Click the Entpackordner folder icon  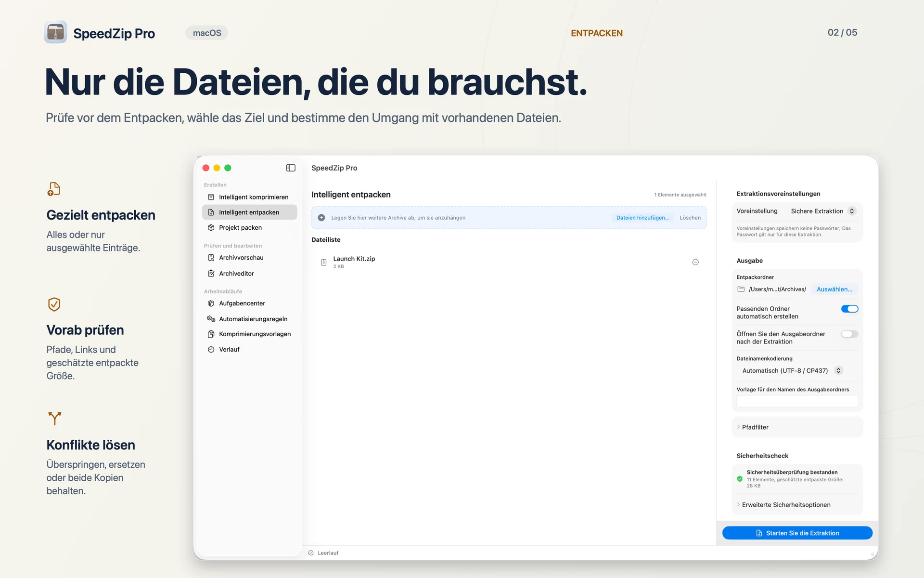(741, 289)
